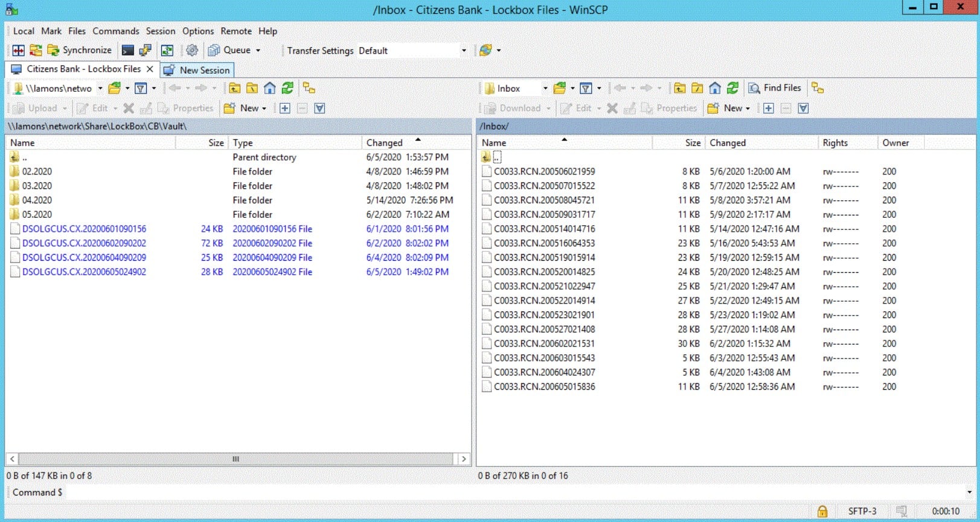980x522 pixels.
Task: Click the lock encryption status icon
Action: point(822,511)
